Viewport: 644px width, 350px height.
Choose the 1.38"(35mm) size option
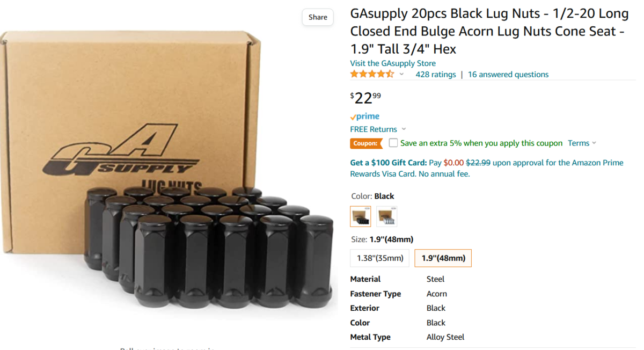(379, 258)
